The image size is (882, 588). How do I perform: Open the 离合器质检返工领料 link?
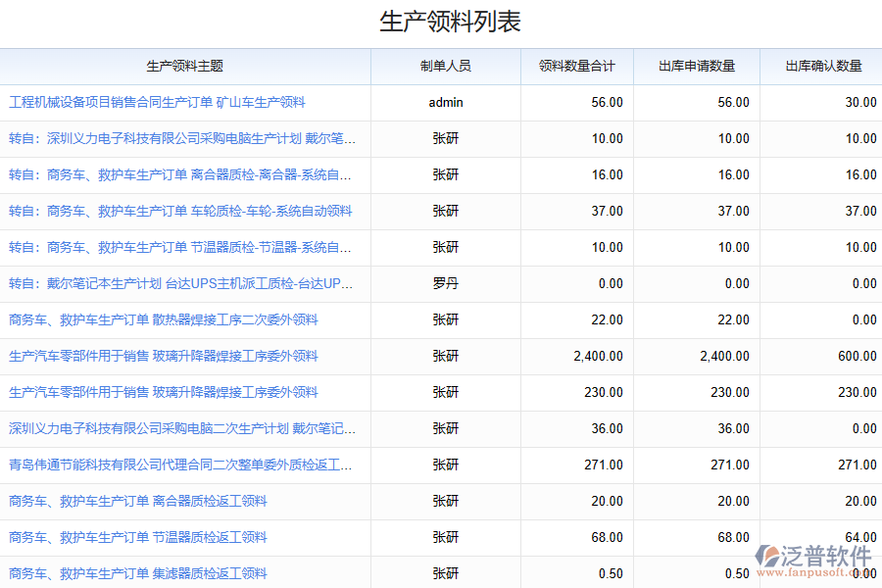(x=137, y=501)
